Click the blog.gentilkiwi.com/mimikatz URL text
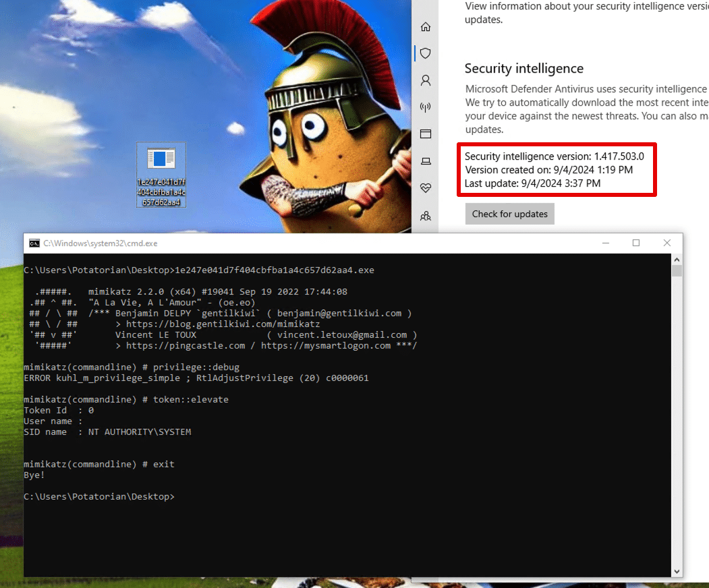The height and width of the screenshot is (588, 709). click(x=223, y=324)
